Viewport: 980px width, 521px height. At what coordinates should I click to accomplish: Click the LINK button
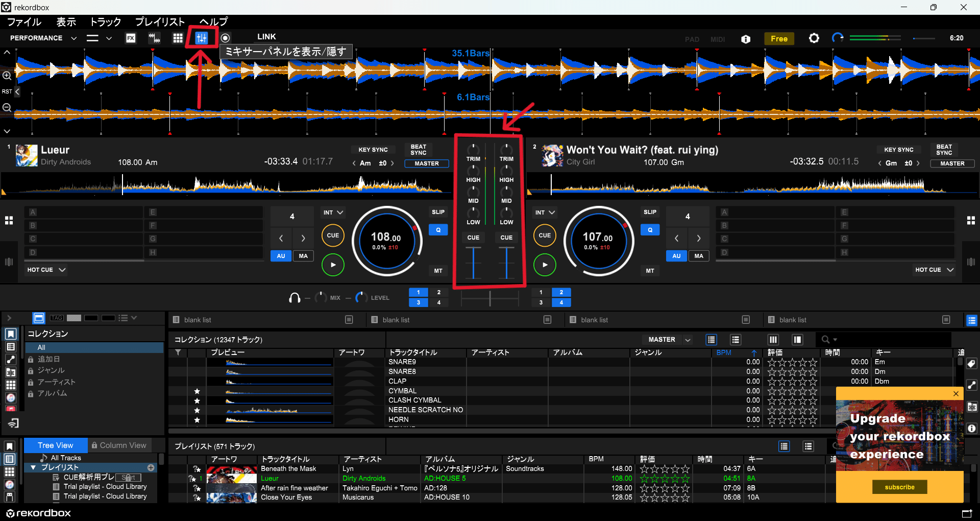[x=266, y=37]
